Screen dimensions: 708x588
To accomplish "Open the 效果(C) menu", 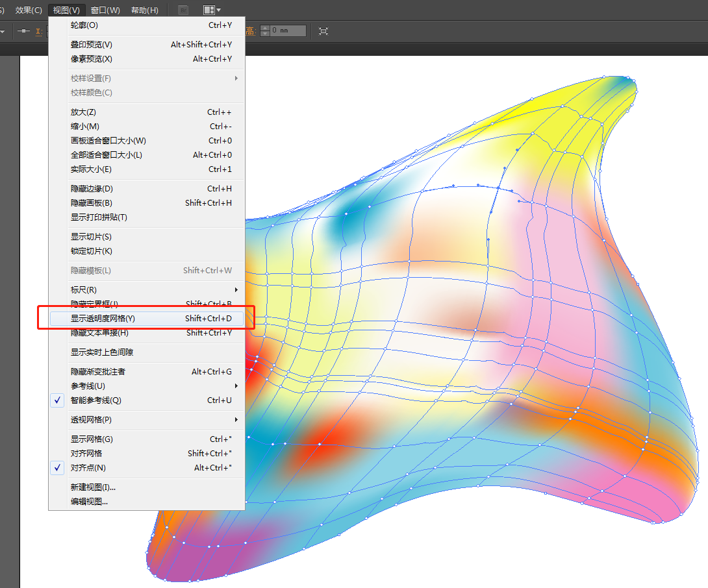I will (29, 10).
